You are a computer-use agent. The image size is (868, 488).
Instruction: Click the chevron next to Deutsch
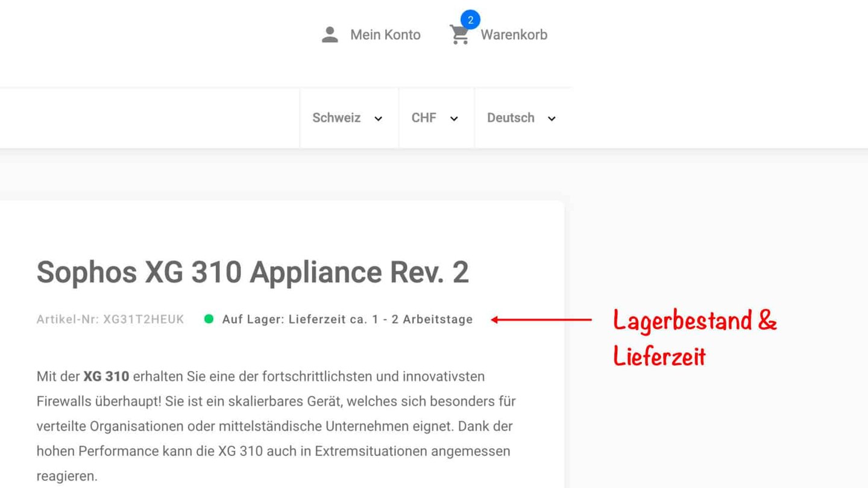click(x=551, y=119)
